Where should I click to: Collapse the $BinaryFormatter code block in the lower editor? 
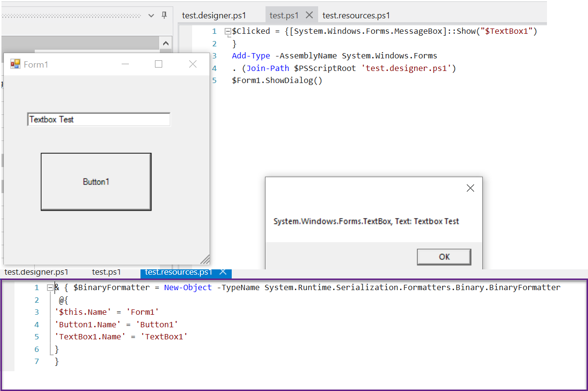[x=50, y=288]
